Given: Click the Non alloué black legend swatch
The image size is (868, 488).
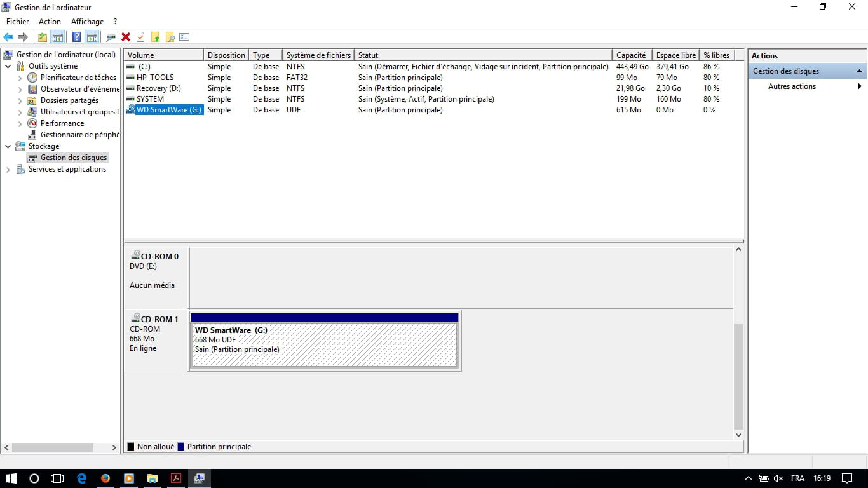Looking at the screenshot, I should coord(131,447).
